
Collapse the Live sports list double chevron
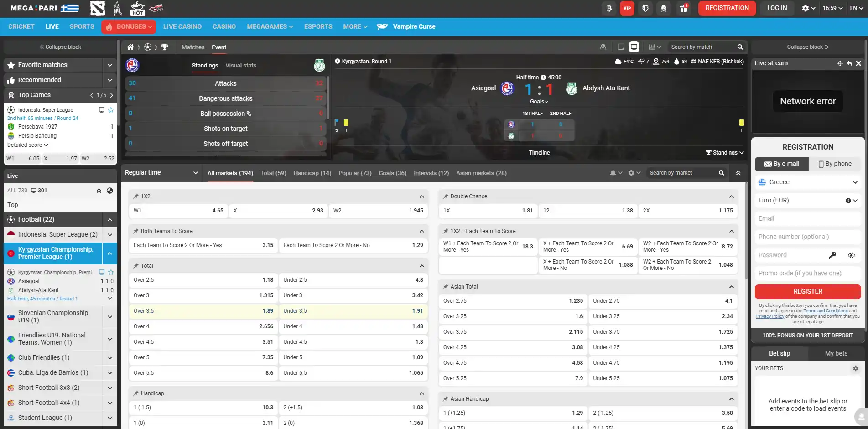[99, 191]
